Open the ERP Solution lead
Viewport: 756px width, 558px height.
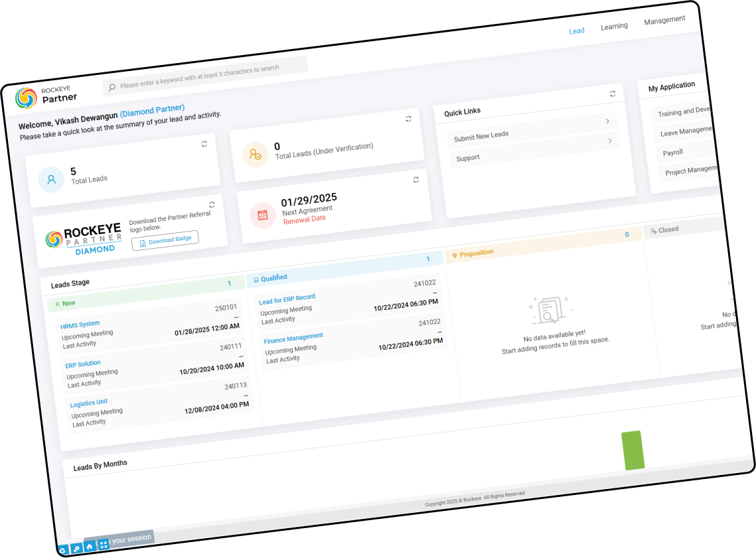click(x=83, y=364)
